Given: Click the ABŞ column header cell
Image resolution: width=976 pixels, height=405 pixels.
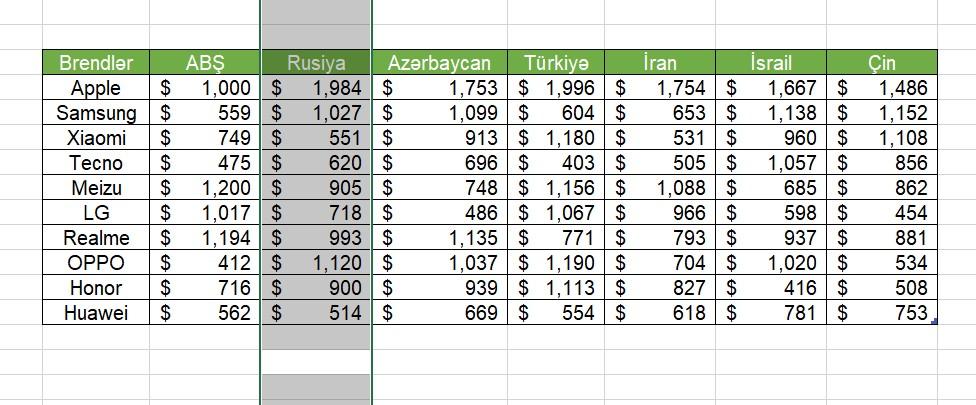Looking at the screenshot, I should tap(205, 63).
